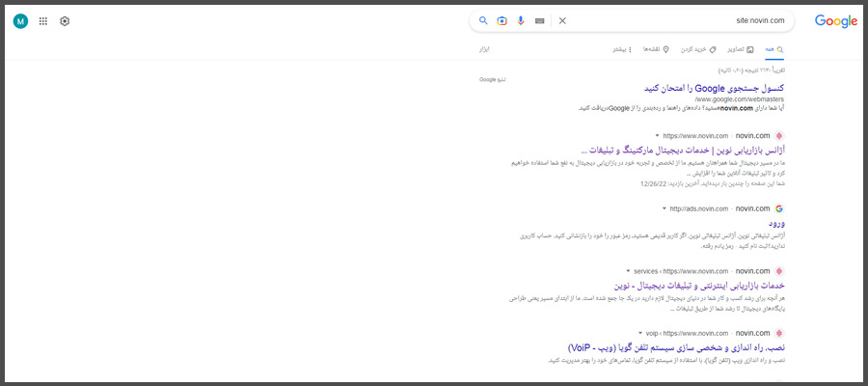This screenshot has height=386, width=868.
Task: Open result titled آژانس بازاریابی نوین
Action: (683, 151)
